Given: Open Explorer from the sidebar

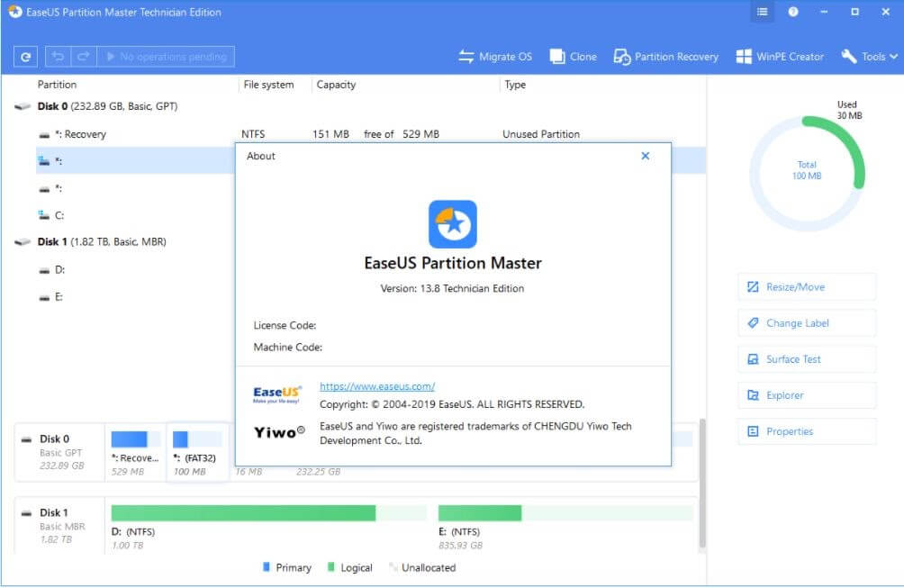Looking at the screenshot, I should click(806, 394).
